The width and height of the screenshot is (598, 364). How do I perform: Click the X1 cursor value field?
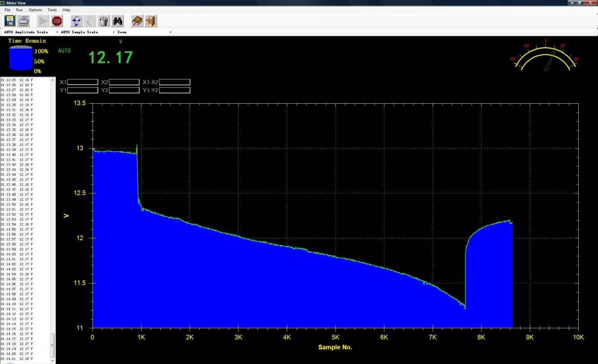[83, 82]
